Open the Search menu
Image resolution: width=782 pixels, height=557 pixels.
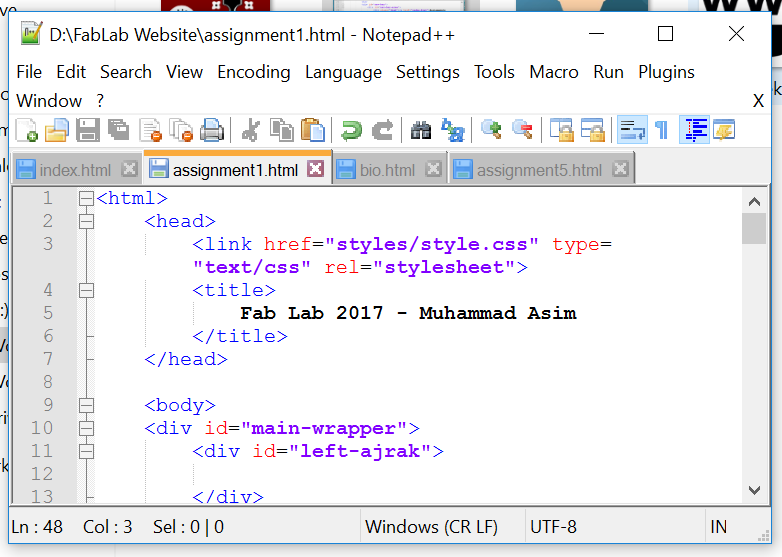126,72
